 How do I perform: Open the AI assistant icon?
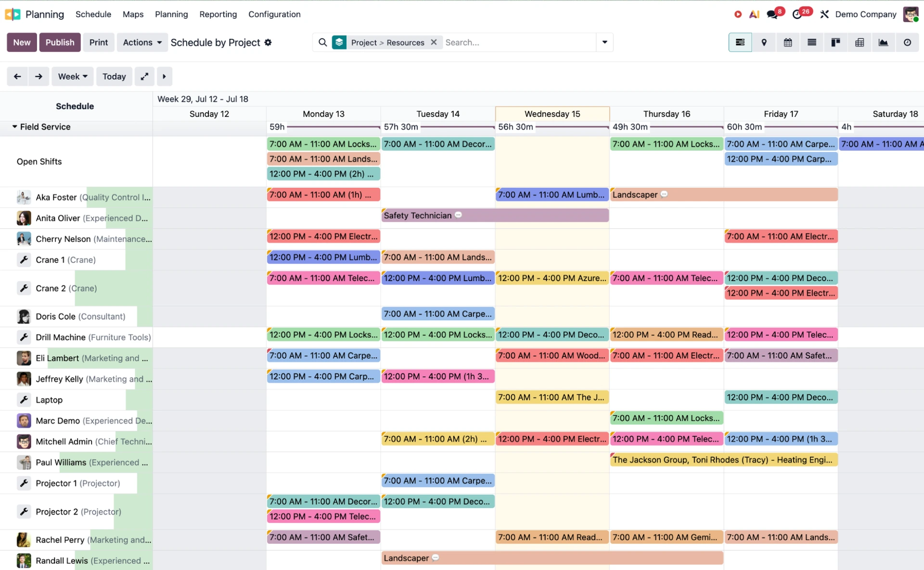[x=754, y=14]
